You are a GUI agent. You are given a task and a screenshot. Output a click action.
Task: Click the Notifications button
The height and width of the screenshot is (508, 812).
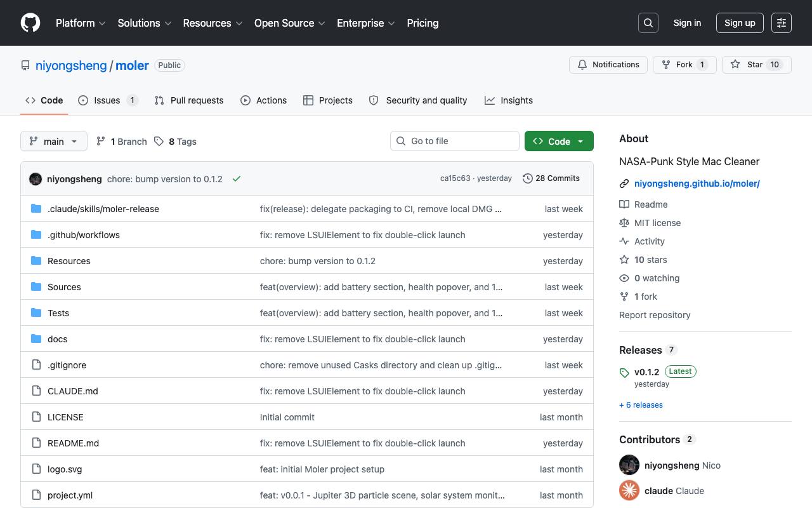tap(608, 65)
